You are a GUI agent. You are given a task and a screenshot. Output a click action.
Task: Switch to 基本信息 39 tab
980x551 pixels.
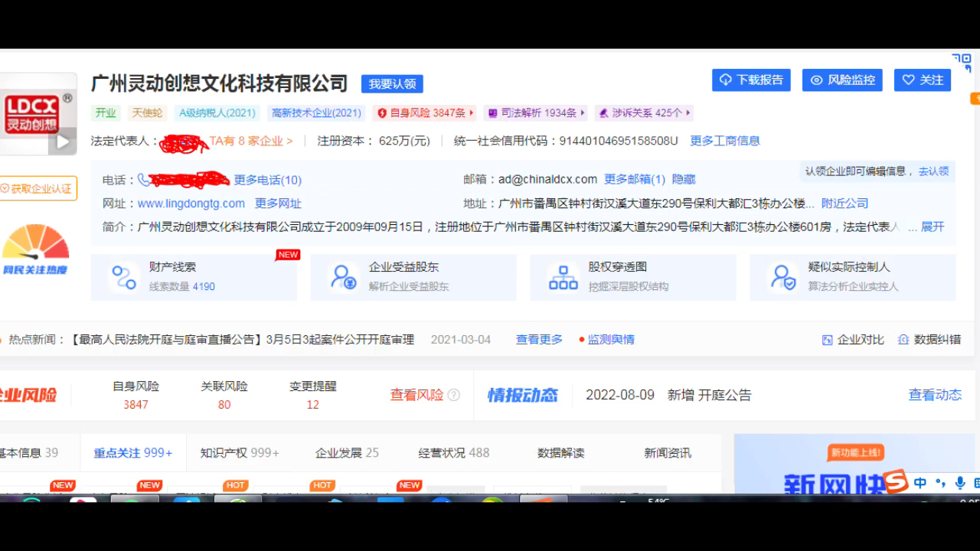pyautogui.click(x=28, y=453)
